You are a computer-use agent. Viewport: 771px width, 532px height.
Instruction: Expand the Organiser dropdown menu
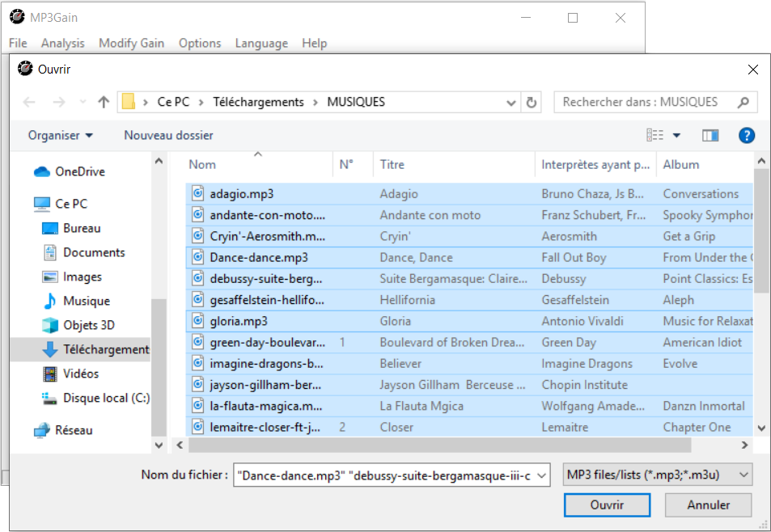point(61,135)
